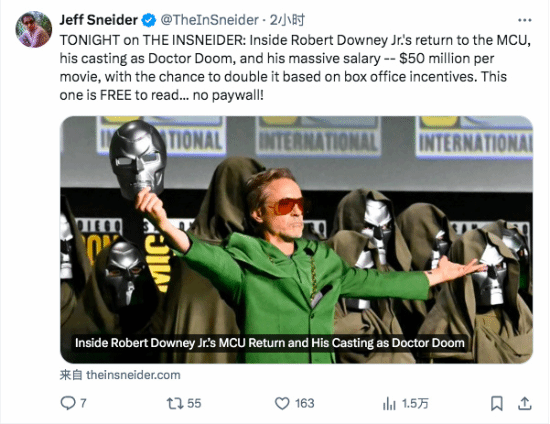Click the card headline about Doctor Doom casting

point(270,343)
